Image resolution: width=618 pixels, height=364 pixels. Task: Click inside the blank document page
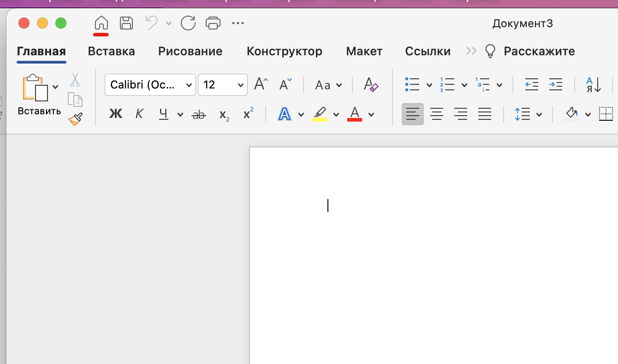point(415,253)
